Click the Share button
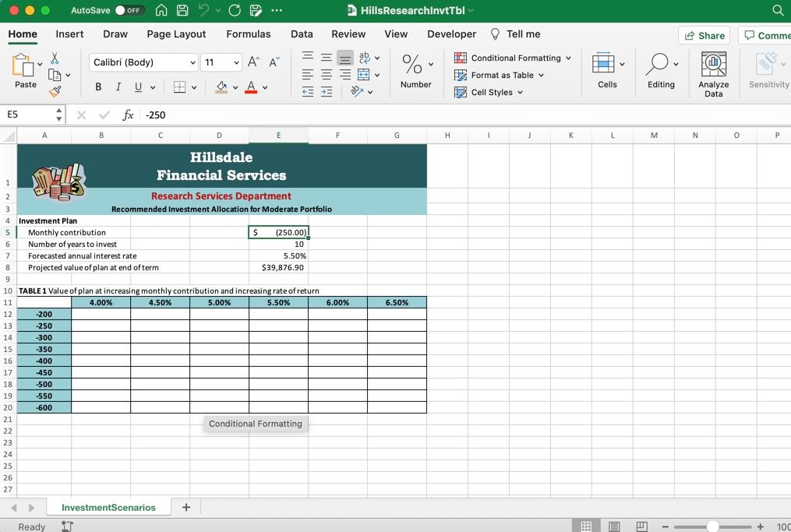791x532 pixels. click(704, 35)
